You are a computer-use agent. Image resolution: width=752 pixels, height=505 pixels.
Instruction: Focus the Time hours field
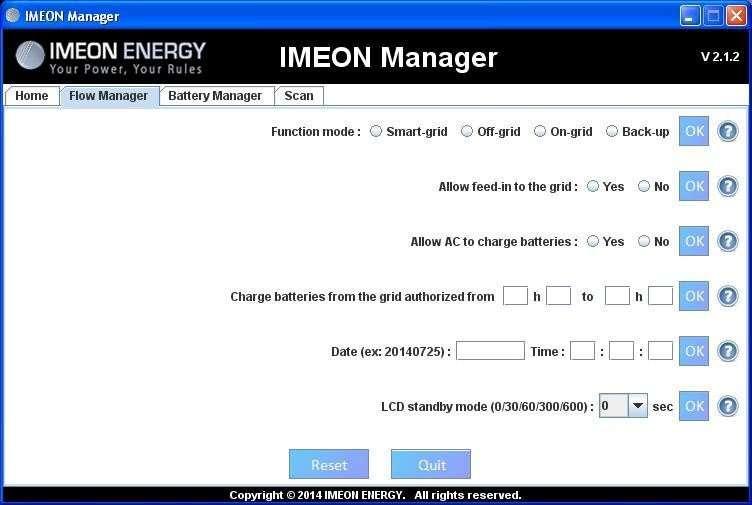[583, 351]
